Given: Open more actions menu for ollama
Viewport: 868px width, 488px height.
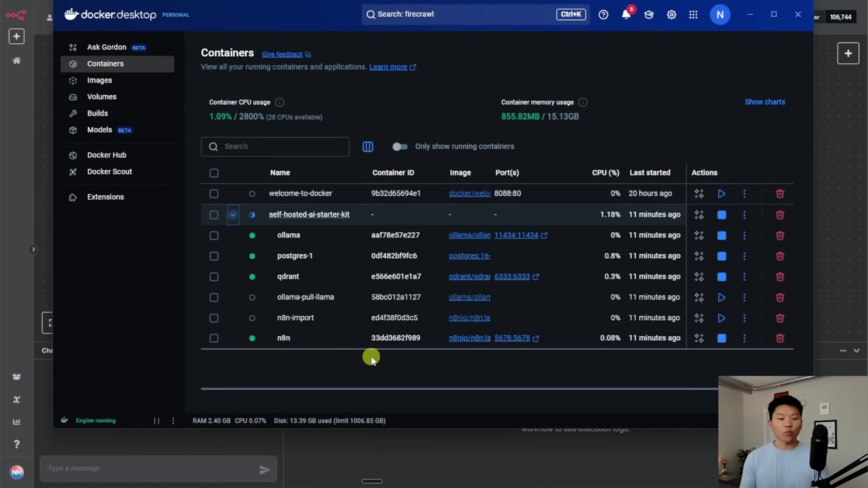Looking at the screenshot, I should [x=744, y=236].
